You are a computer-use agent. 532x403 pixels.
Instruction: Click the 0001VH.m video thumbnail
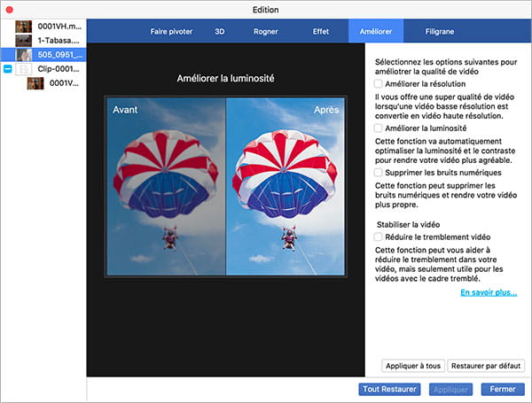[24, 27]
